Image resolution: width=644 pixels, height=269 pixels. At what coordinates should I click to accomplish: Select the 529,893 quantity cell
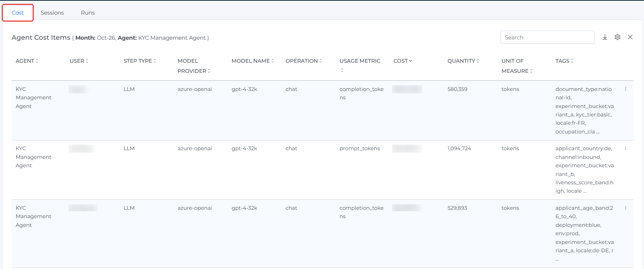[x=457, y=208]
